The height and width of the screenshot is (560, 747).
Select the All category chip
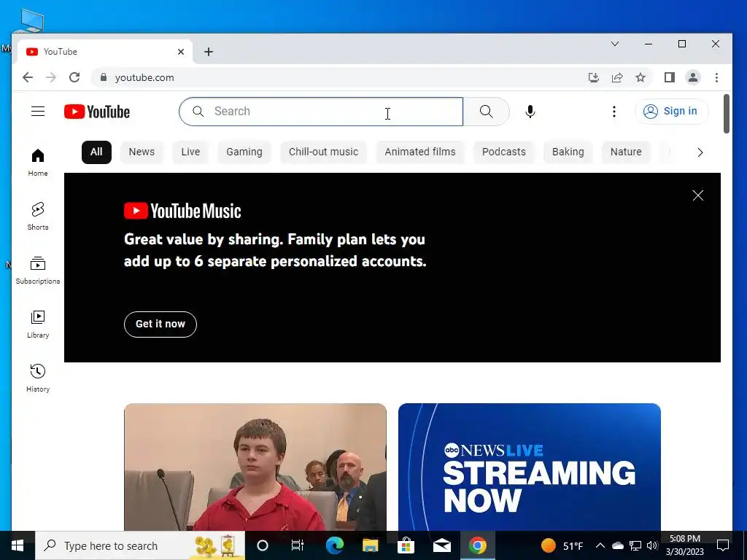click(x=96, y=152)
